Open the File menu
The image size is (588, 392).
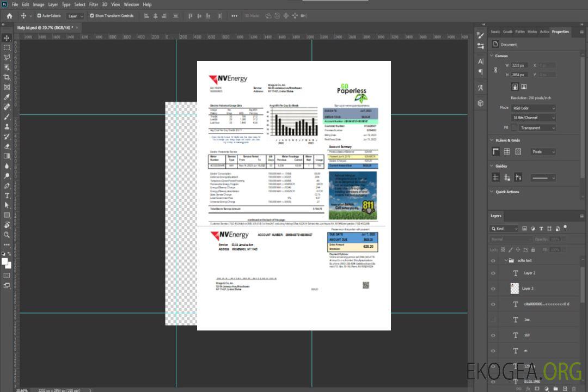(15, 4)
